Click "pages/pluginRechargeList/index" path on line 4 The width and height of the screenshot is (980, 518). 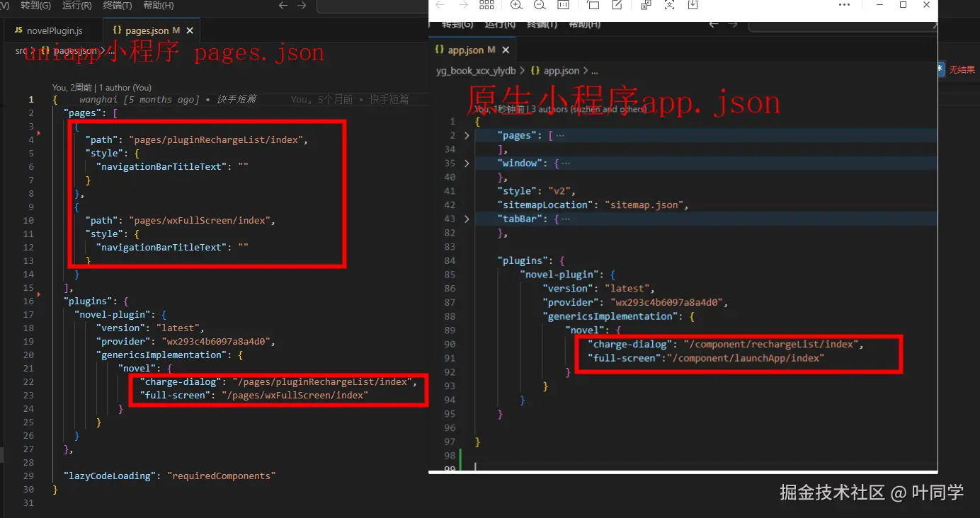pyautogui.click(x=217, y=140)
